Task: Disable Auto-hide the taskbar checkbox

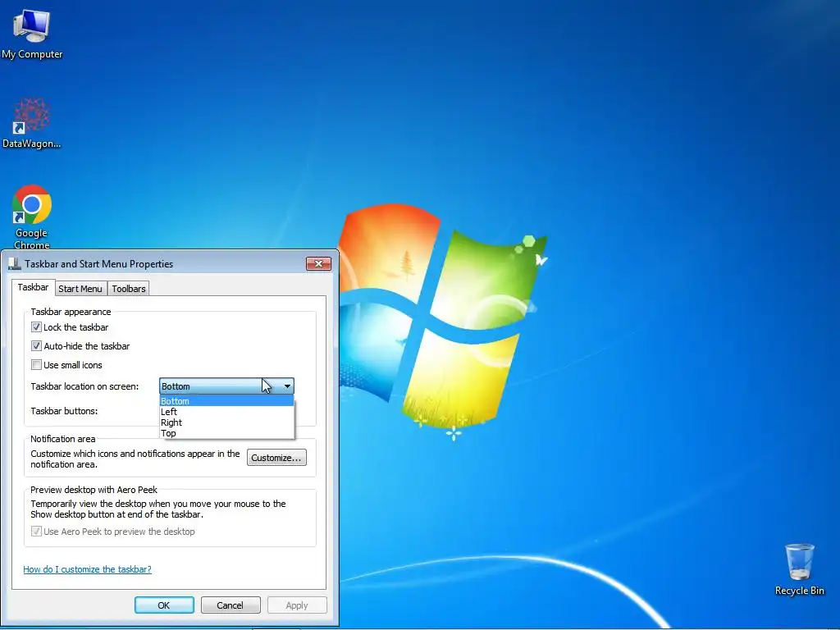Action: (x=36, y=345)
